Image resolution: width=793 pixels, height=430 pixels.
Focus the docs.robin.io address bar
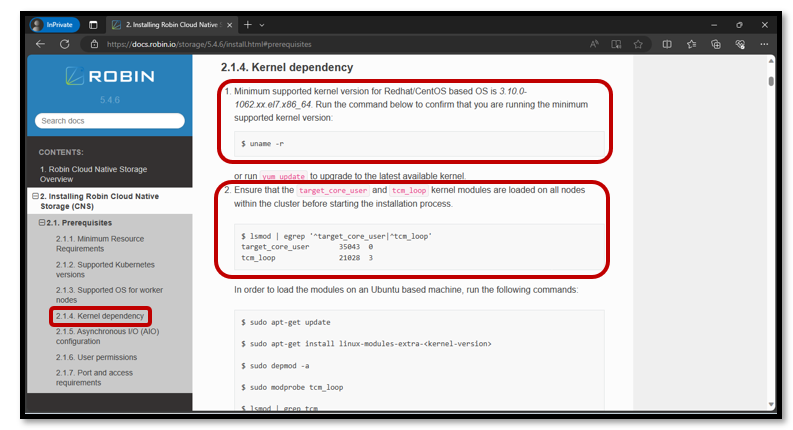click(x=334, y=44)
